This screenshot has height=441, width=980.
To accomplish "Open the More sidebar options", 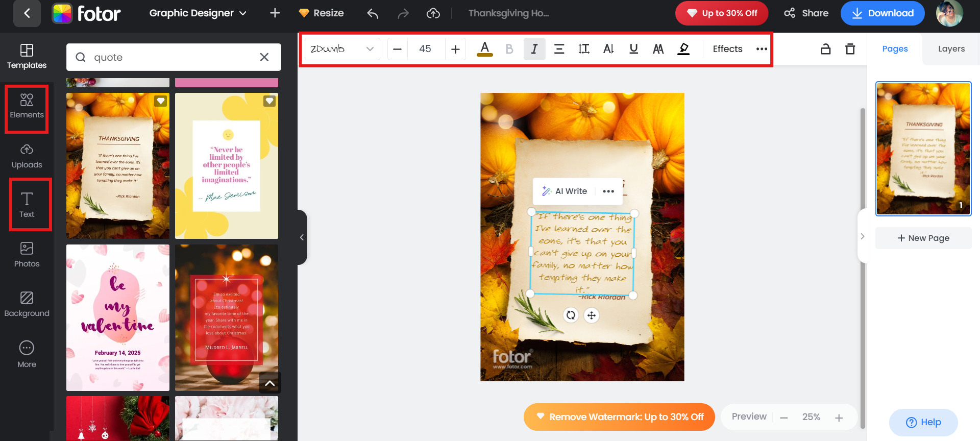I will click(27, 354).
